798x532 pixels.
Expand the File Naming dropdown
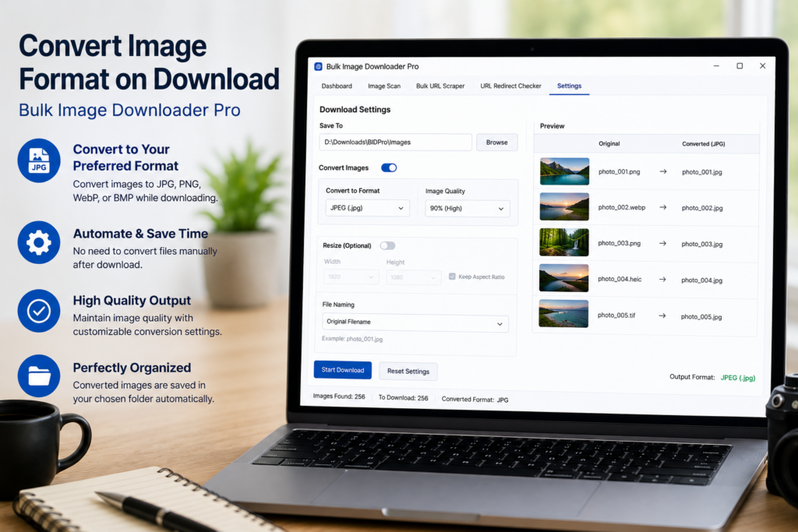click(x=415, y=323)
